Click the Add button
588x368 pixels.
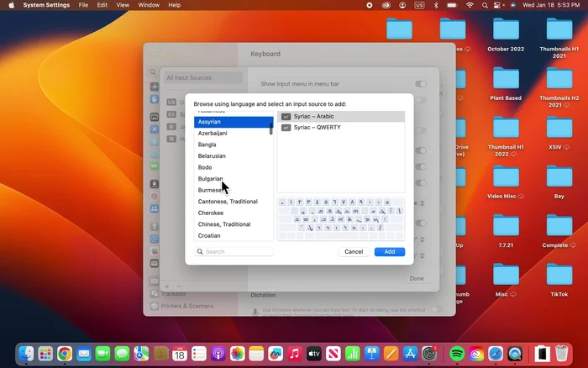(389, 252)
